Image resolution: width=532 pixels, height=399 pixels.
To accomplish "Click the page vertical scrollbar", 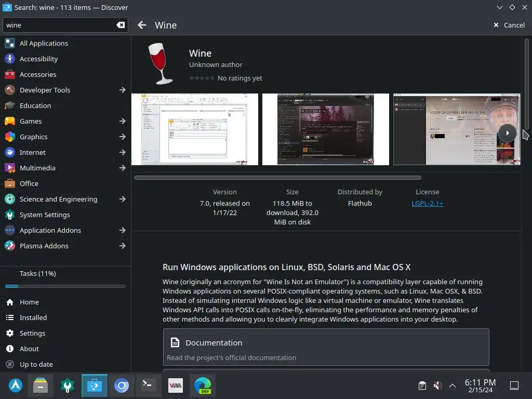I will (527, 83).
